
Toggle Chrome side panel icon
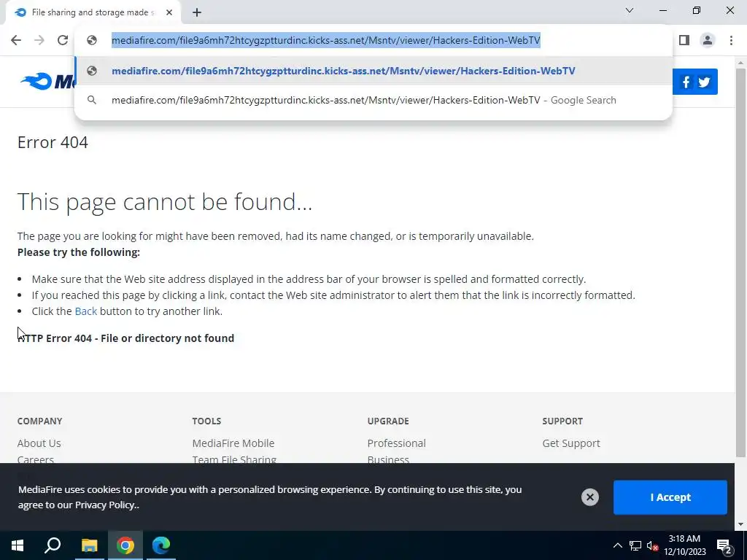coord(684,41)
